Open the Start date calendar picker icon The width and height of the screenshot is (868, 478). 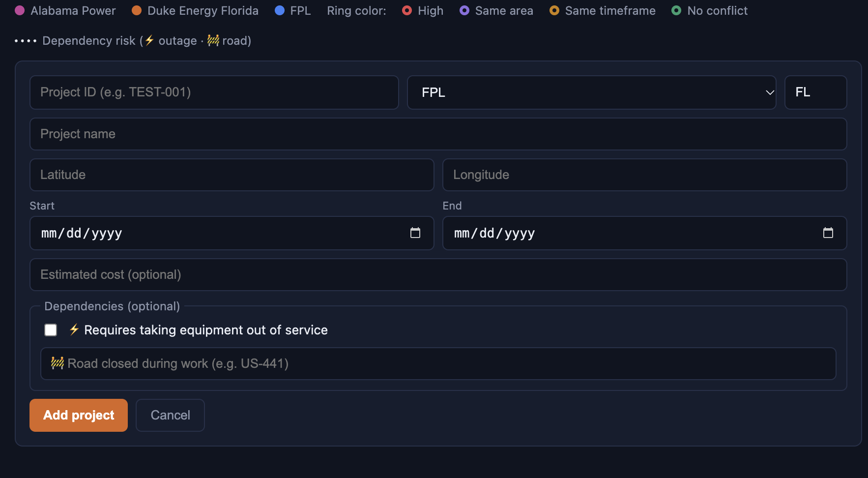[415, 233]
